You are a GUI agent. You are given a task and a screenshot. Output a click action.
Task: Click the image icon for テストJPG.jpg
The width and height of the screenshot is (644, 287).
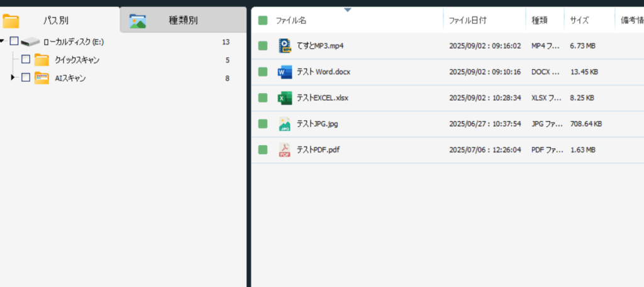285,124
